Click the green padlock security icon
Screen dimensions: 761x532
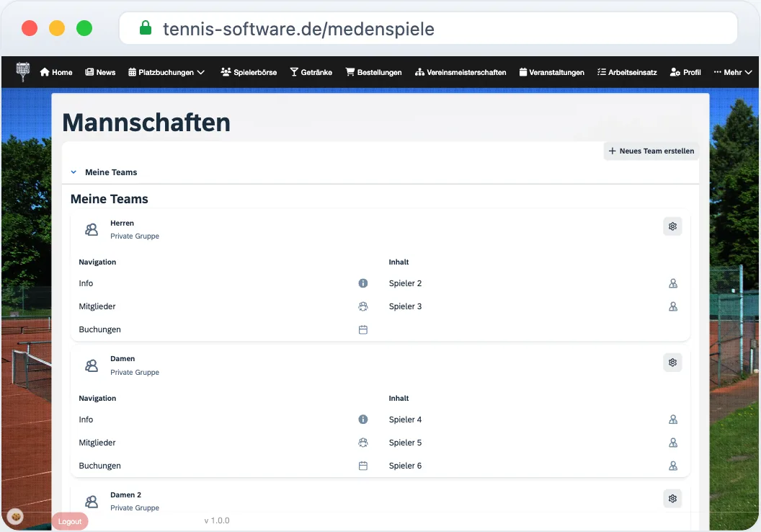tap(146, 27)
